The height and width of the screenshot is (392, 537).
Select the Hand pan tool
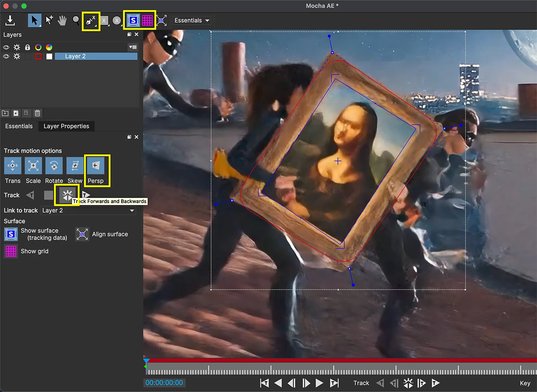point(62,21)
